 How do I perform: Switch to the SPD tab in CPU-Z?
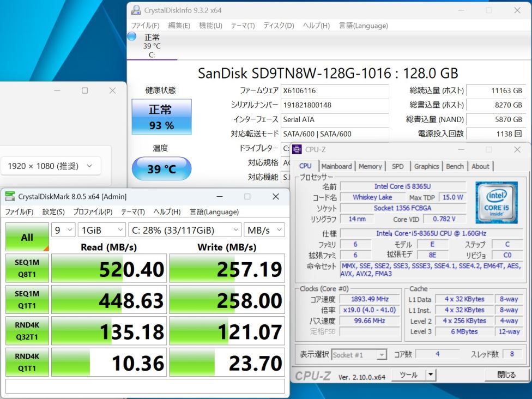click(398, 166)
